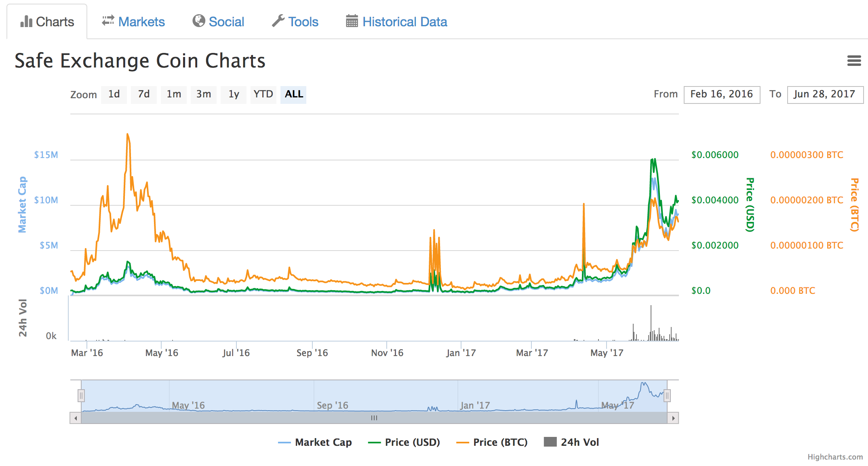Click the Jul '16 x-axis label
Image resolution: width=868 pixels, height=466 pixels.
pos(236,353)
